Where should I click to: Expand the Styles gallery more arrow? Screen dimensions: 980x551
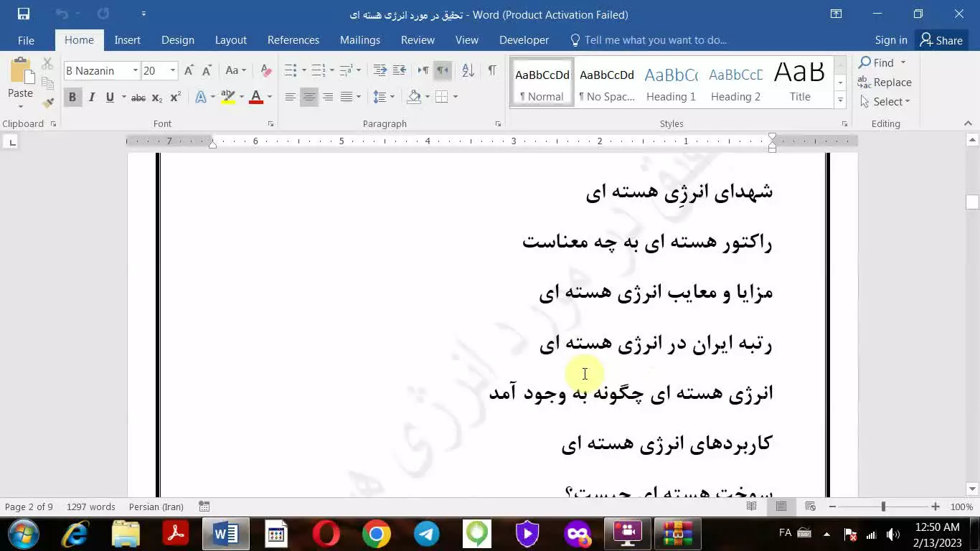(x=840, y=100)
